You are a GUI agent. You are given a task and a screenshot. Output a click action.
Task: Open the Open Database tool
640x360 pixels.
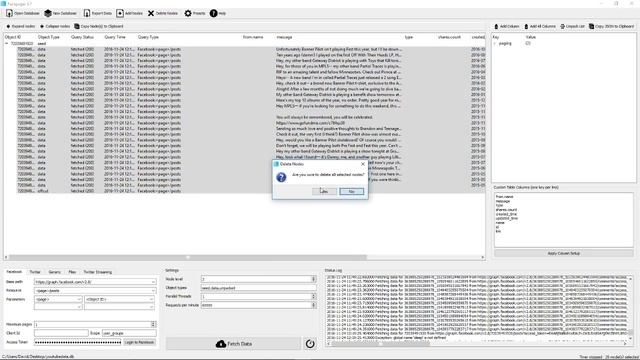[23, 13]
